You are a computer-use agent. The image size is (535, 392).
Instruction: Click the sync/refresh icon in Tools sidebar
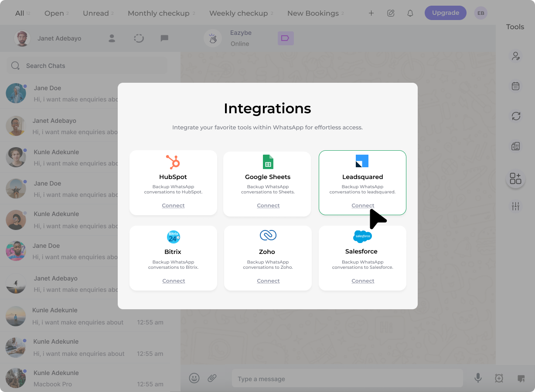click(x=516, y=116)
